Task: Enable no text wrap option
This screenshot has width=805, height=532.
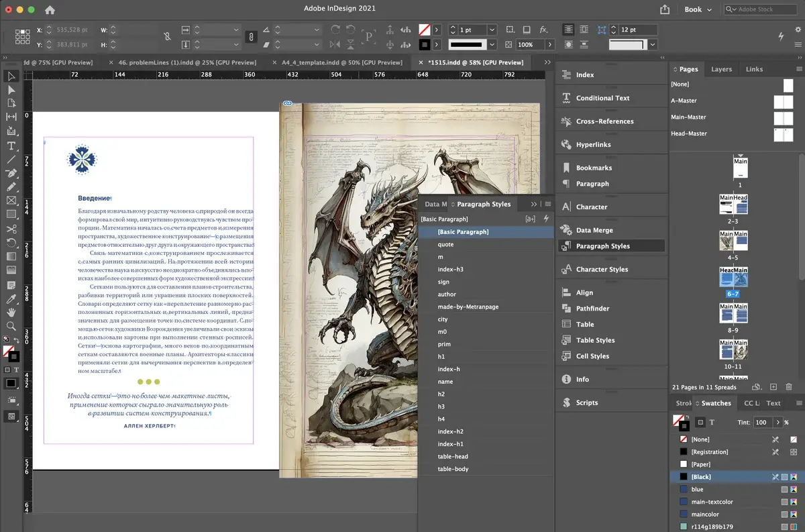Action: click(x=569, y=30)
